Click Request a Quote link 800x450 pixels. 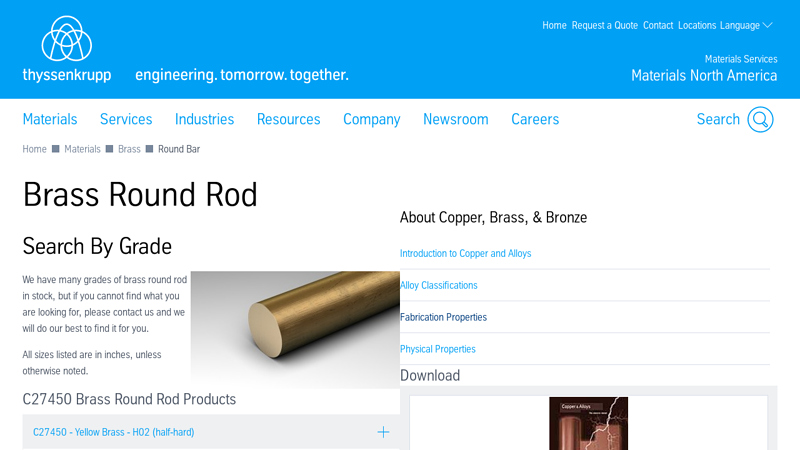coord(605,26)
